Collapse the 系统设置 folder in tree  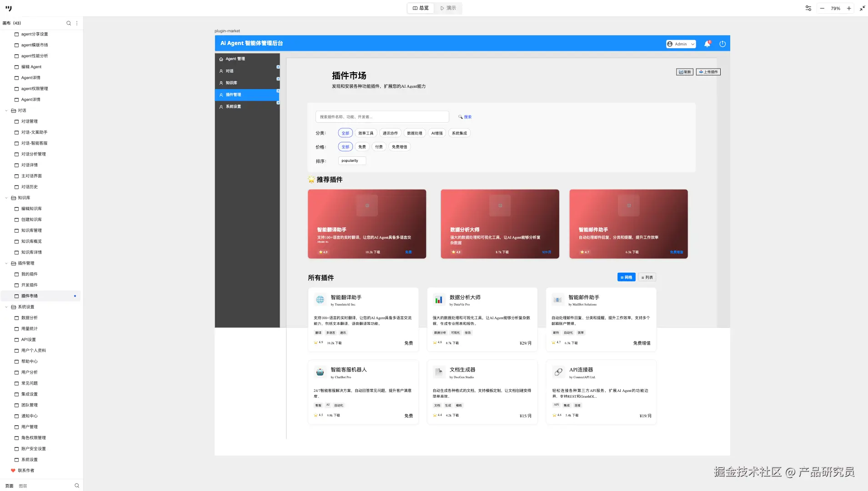tap(6, 307)
